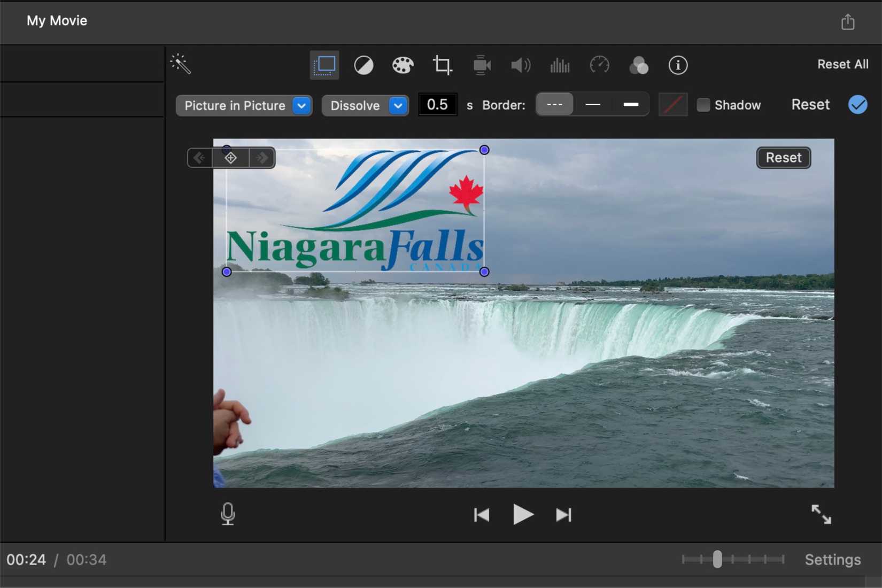
Task: Apply overlay changes with blue checkmark
Action: pyautogui.click(x=857, y=104)
